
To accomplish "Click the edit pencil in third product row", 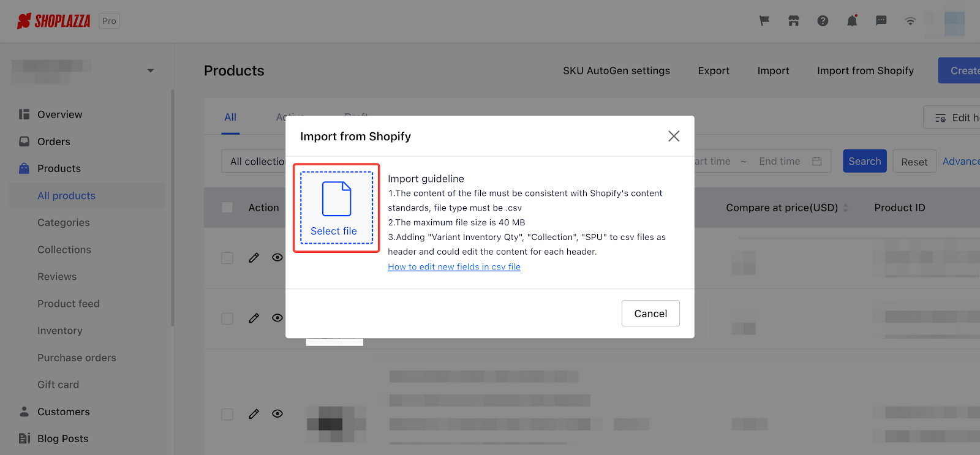I will click(x=254, y=414).
